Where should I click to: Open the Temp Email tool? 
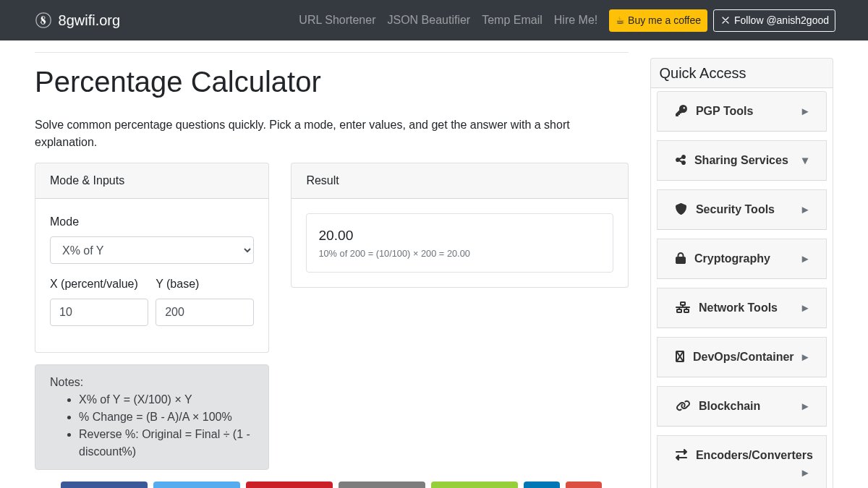pyautogui.click(x=511, y=20)
